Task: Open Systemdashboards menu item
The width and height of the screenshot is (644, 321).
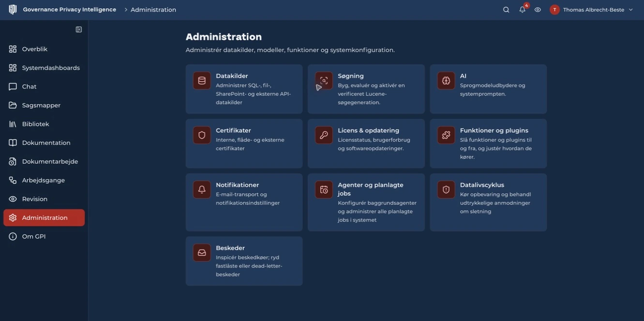Action: pos(51,68)
